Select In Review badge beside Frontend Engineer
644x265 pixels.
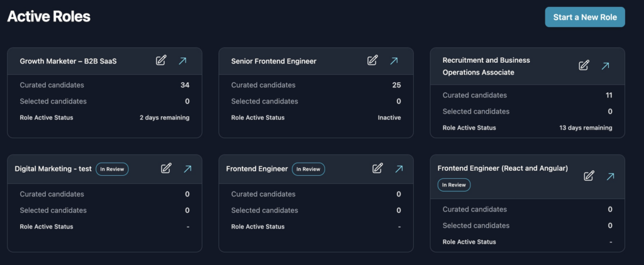[308, 169]
